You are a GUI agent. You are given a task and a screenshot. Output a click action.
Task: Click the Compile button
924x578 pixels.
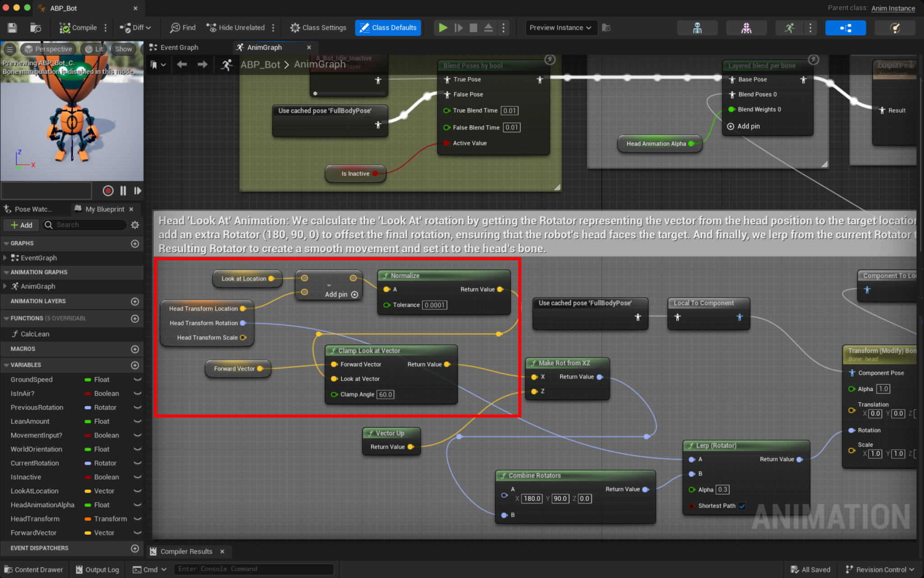click(79, 28)
